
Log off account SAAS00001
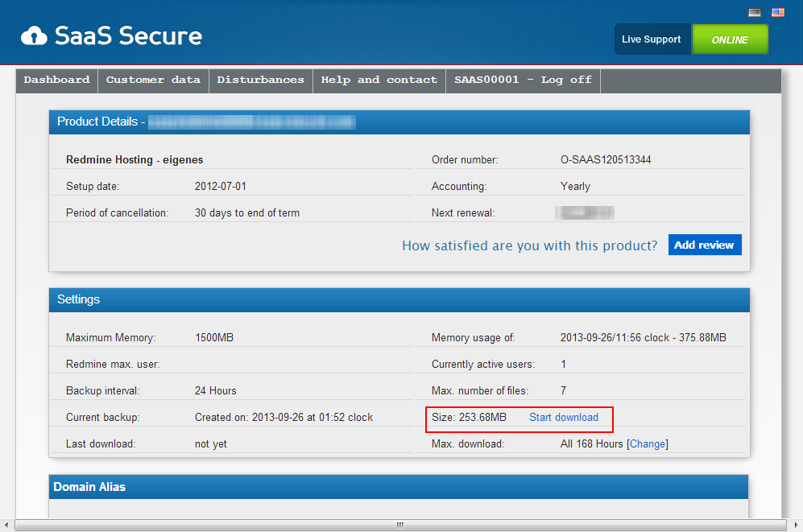tap(523, 80)
